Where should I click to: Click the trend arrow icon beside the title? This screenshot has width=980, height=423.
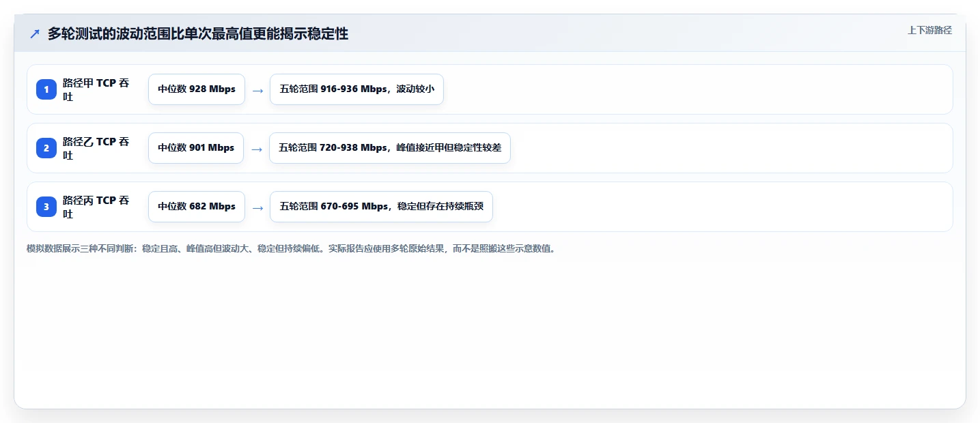pos(35,33)
